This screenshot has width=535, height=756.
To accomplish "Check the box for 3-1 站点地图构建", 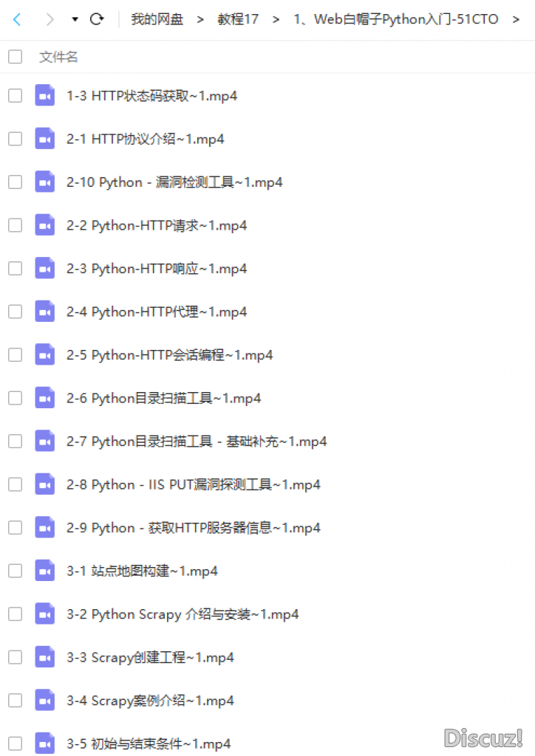I will [x=15, y=571].
